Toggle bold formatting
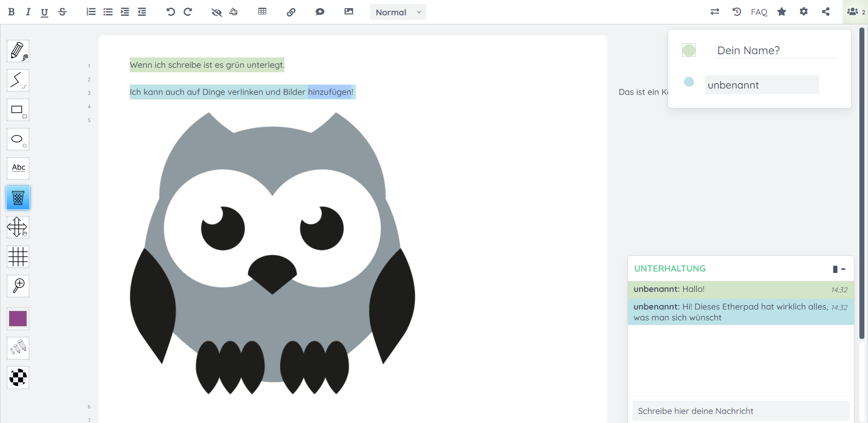 pyautogui.click(x=11, y=12)
